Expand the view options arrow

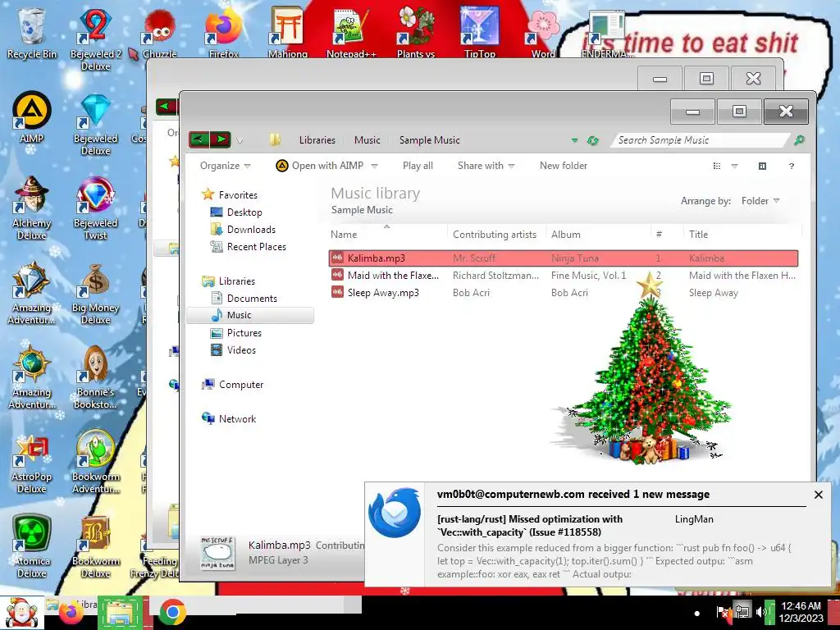click(734, 166)
